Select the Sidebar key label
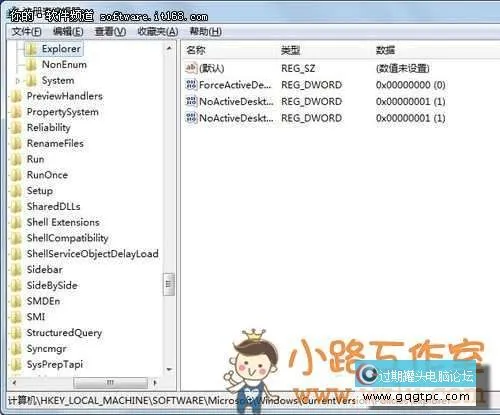 pos(44,270)
